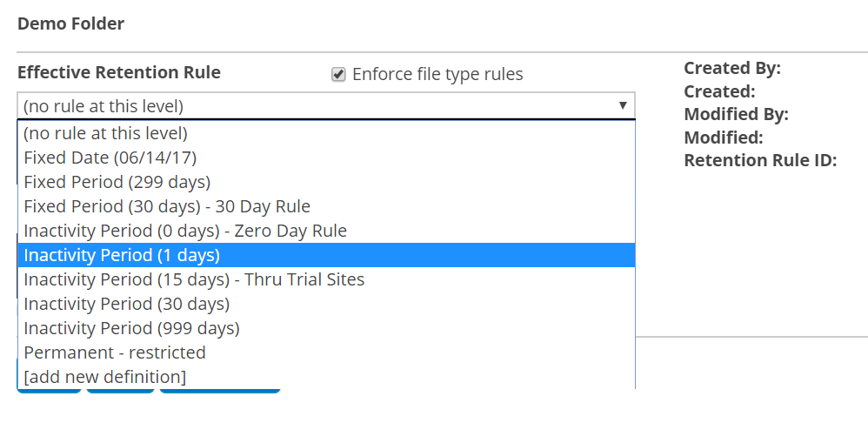Select the Zero Day Rule inactivity option
This screenshot has width=868, height=423.
click(x=185, y=232)
